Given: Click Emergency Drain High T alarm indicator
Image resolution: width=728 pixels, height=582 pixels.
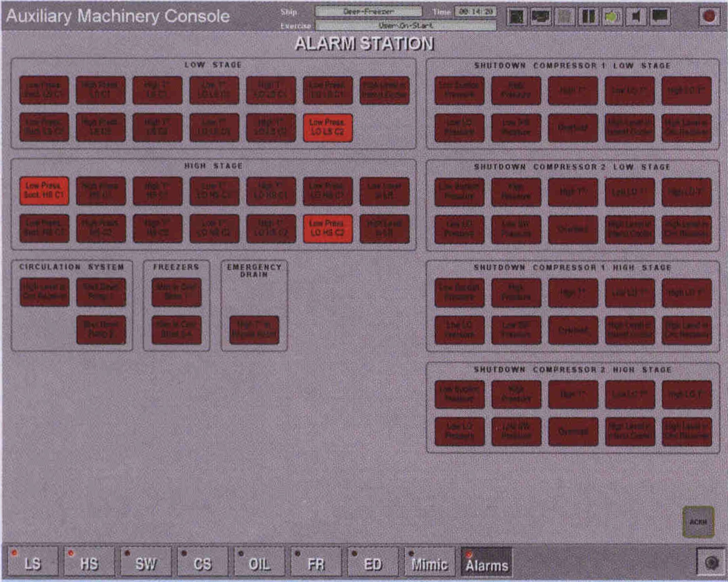Looking at the screenshot, I should [x=254, y=330].
